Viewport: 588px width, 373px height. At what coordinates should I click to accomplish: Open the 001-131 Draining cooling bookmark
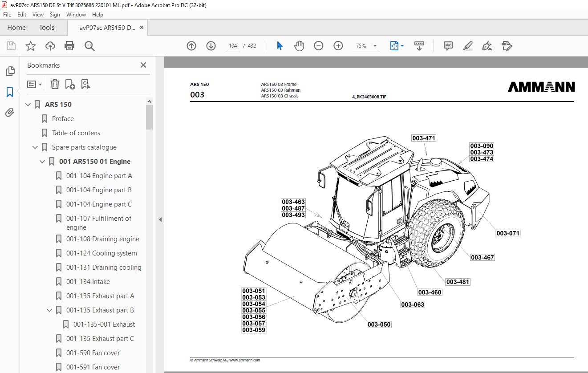point(104,268)
